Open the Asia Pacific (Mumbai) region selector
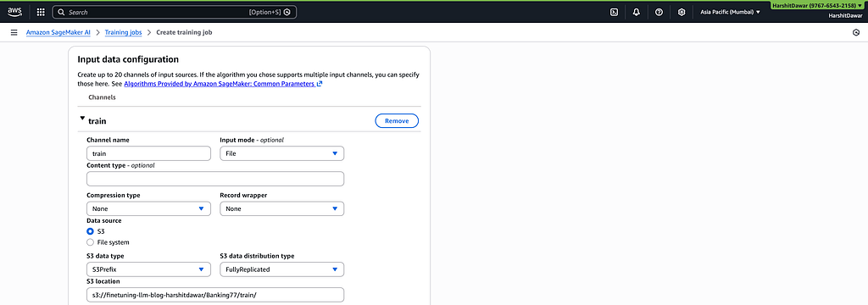Viewport: 868px width, 305px height. pyautogui.click(x=730, y=12)
